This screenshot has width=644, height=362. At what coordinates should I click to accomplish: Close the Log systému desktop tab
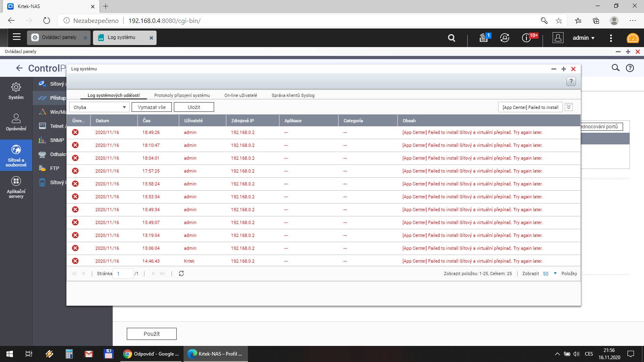(151, 38)
